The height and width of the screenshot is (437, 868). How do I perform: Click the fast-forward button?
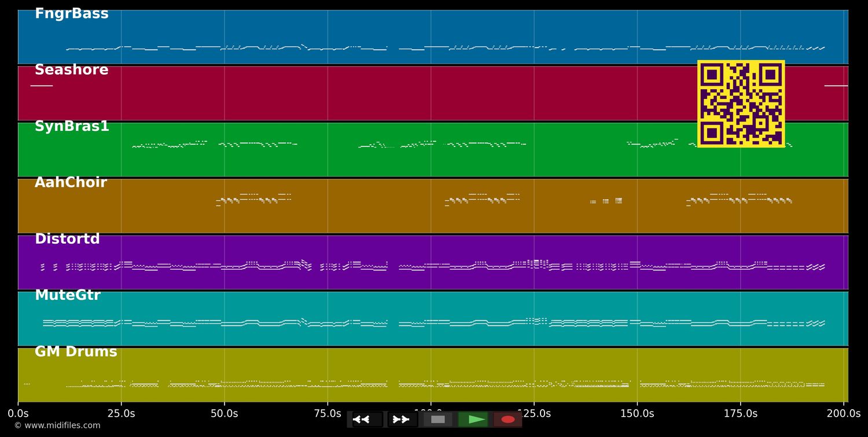pyautogui.click(x=402, y=420)
